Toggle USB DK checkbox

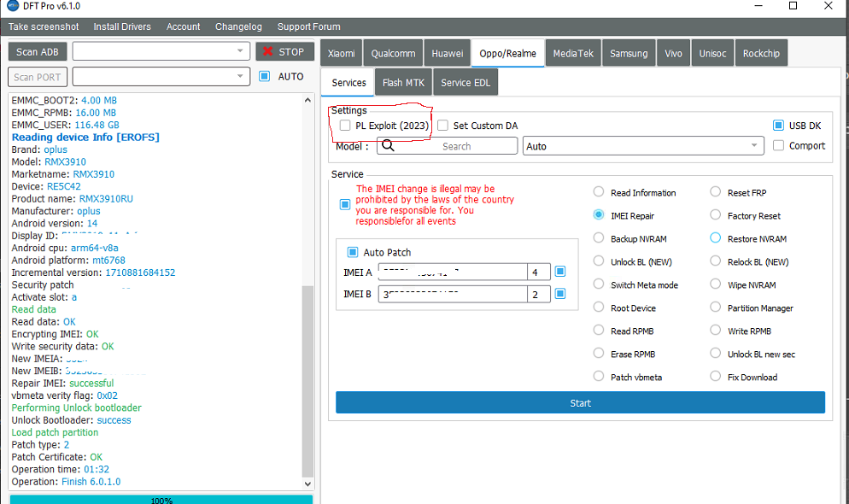(x=778, y=126)
